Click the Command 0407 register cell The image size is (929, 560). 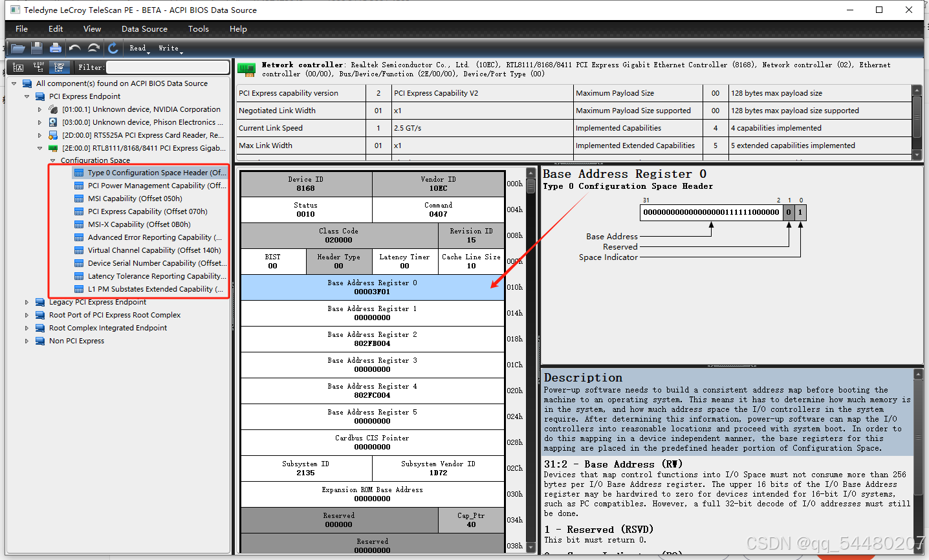pos(438,210)
